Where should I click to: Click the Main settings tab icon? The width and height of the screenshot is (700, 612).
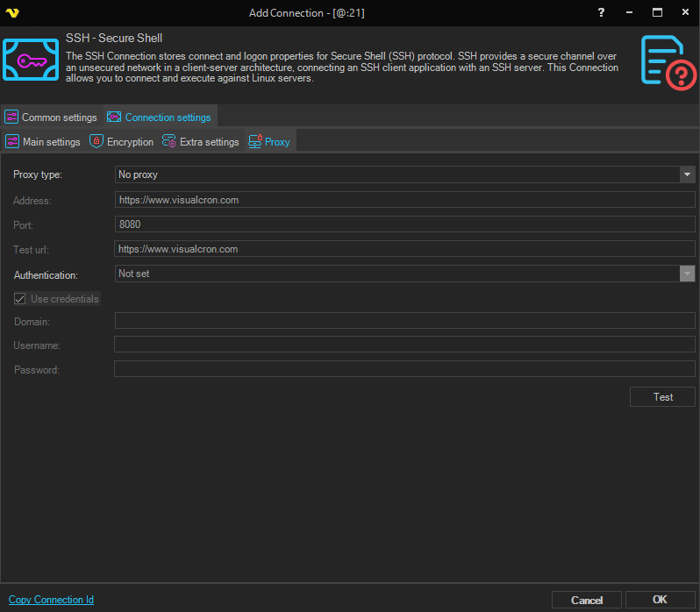tap(11, 141)
